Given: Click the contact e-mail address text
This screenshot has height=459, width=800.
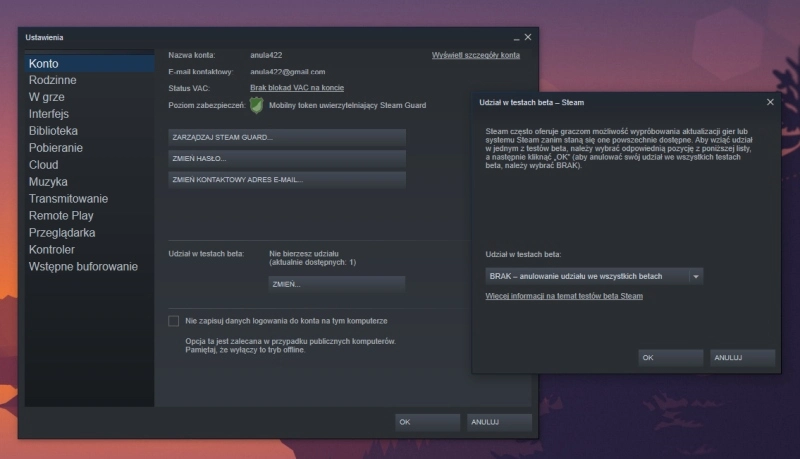Looking at the screenshot, I should tap(287, 72).
